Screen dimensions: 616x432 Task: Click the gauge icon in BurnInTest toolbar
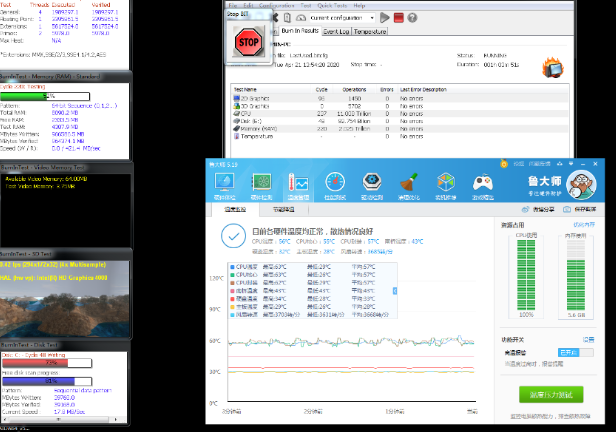click(301, 18)
